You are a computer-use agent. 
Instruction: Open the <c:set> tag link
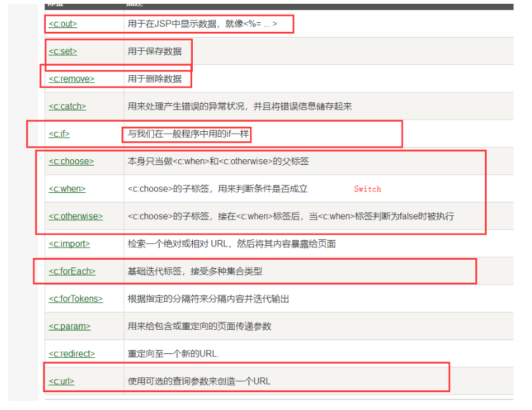coord(63,52)
